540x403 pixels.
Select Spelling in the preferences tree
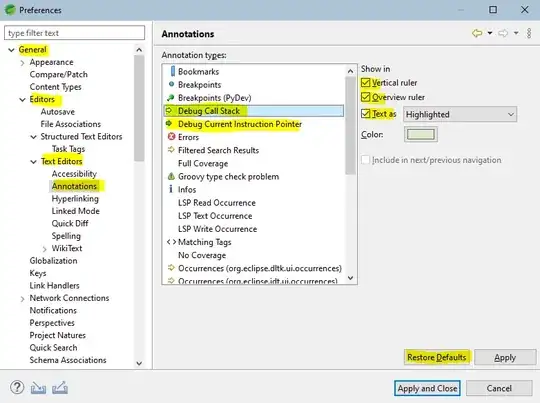[66, 236]
